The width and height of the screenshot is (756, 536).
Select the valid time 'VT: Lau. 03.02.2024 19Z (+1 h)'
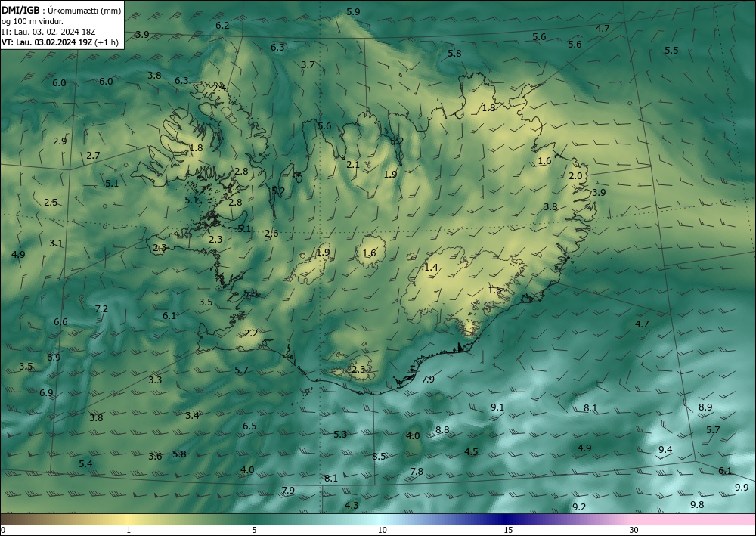pyautogui.click(x=60, y=42)
